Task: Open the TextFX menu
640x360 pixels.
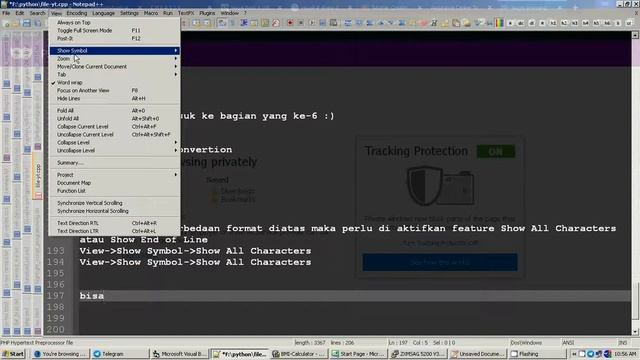Action: pos(186,13)
